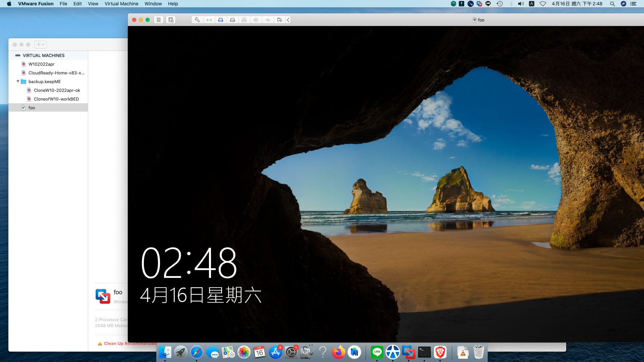This screenshot has width=644, height=362.
Task: Select W102022apr in the library
Action: [41, 64]
